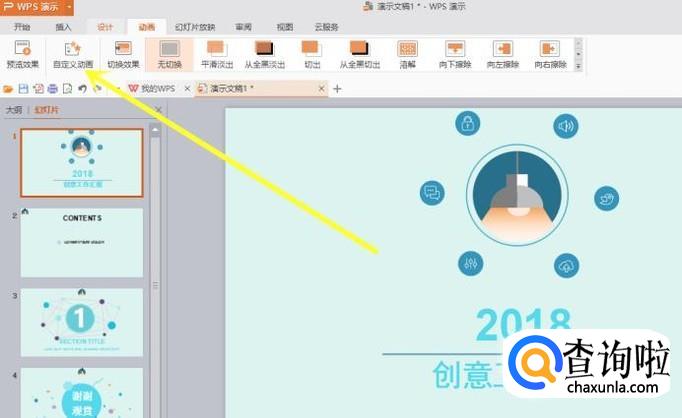The width and height of the screenshot is (682, 418).
Task: Open the 动画 ribbon tab
Action: click(x=147, y=27)
